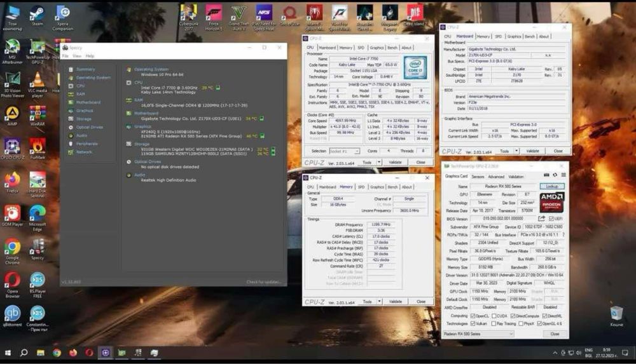Image resolution: width=636 pixels, height=364 pixels.
Task: Click the GPU-Z BIOS export share icon
Action: pyautogui.click(x=541, y=219)
